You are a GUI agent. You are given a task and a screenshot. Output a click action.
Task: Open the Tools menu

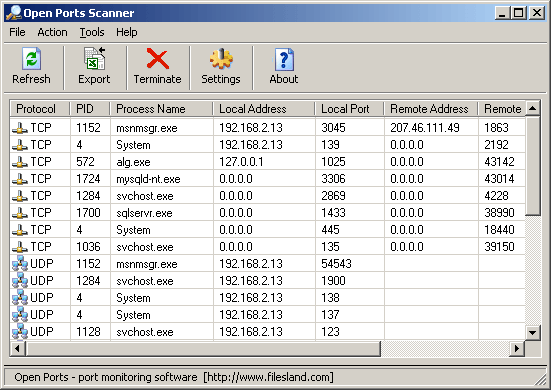(x=92, y=32)
